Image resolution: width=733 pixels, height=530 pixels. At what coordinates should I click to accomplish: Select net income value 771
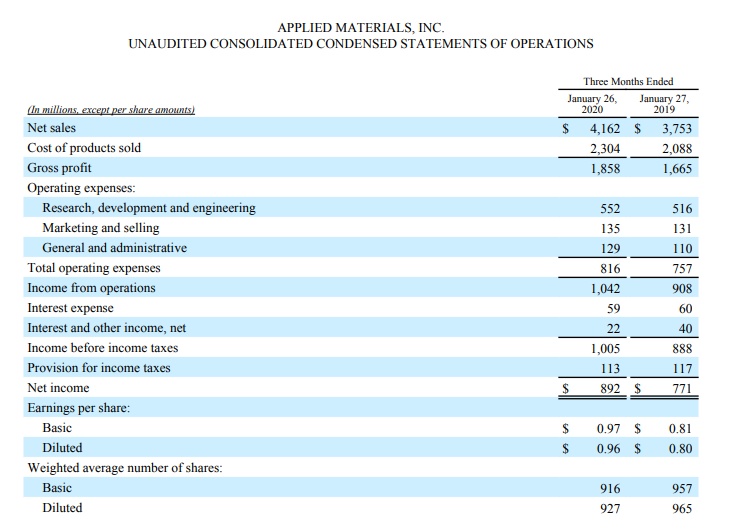(682, 389)
